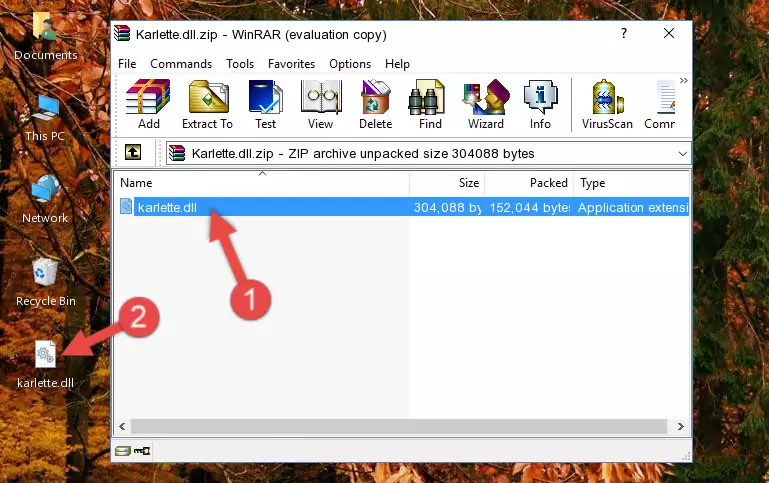
Task: Sort by the Packed column header
Action: pos(529,183)
